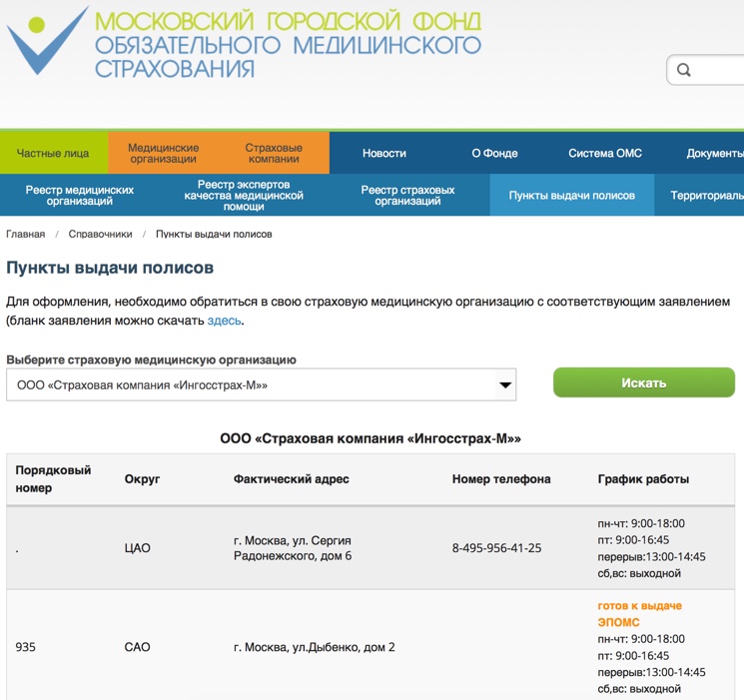This screenshot has width=744, height=700.
Task: Select the САО district cell
Action: click(137, 647)
